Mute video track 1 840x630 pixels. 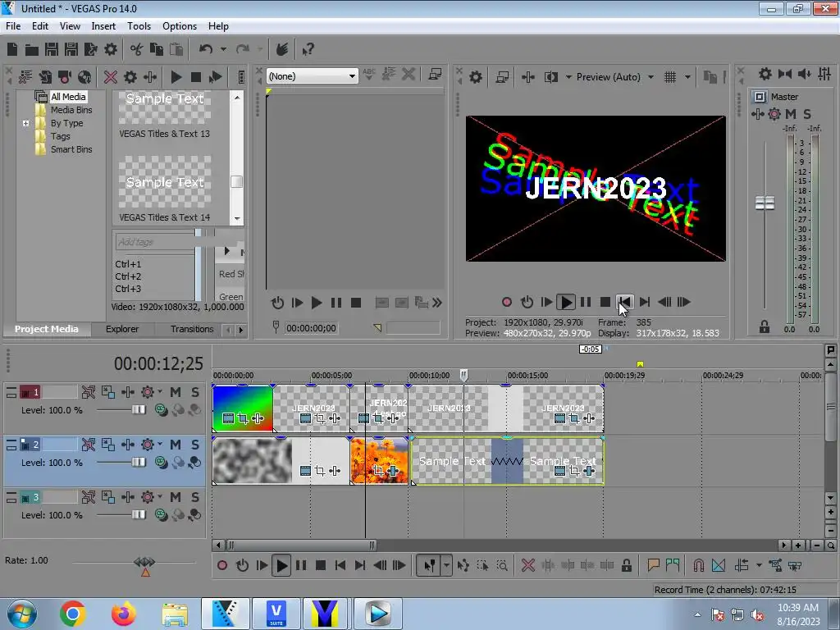tap(176, 392)
